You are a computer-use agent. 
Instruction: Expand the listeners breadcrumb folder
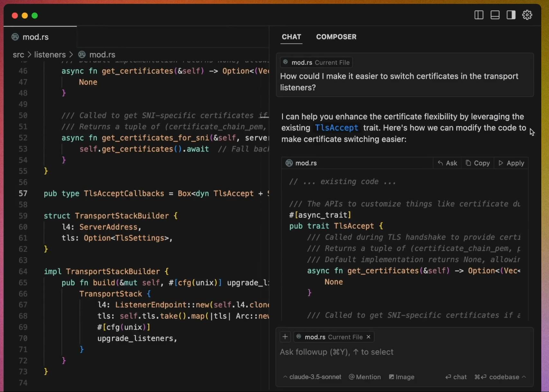(50, 55)
